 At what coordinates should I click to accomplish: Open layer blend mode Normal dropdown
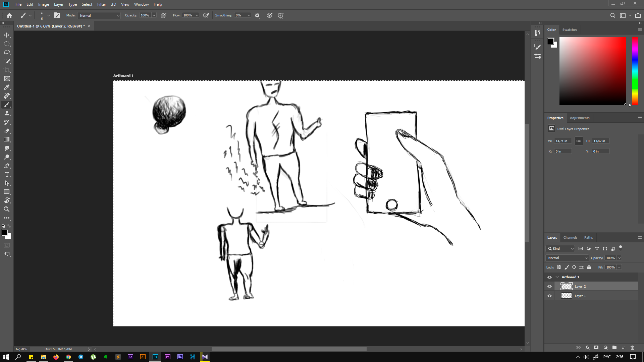[567, 258]
